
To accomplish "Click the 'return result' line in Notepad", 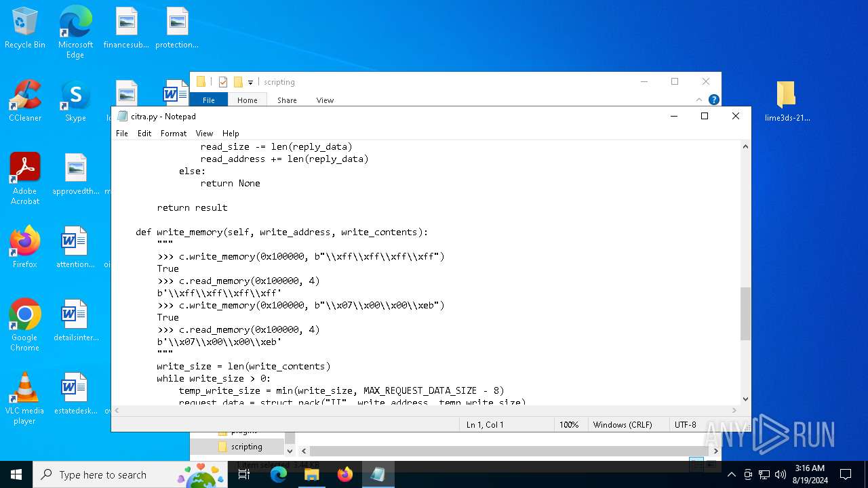I will (192, 208).
